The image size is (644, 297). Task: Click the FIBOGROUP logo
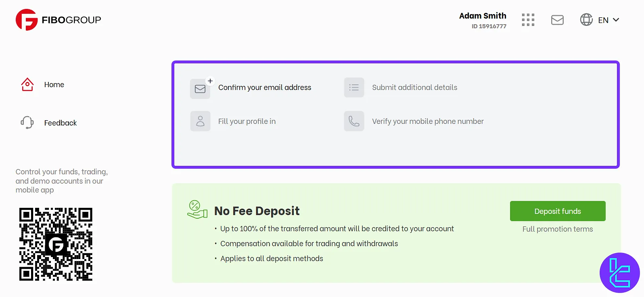(59, 20)
